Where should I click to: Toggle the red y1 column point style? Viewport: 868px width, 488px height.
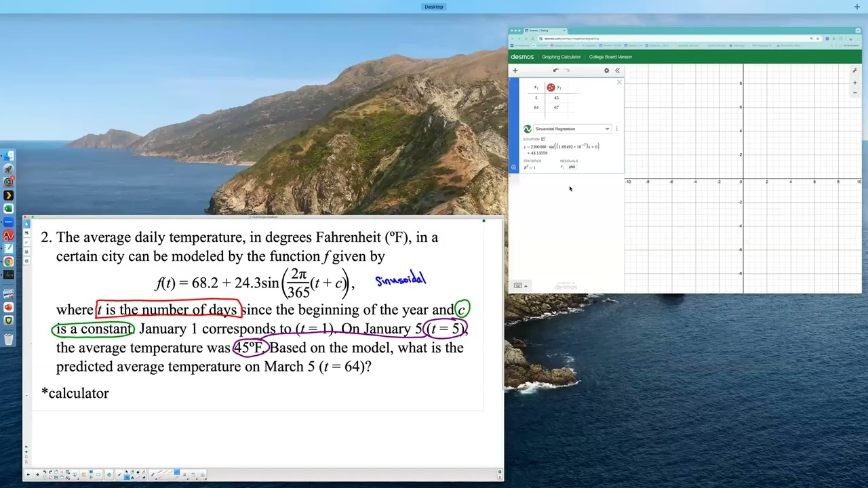pyautogui.click(x=551, y=87)
